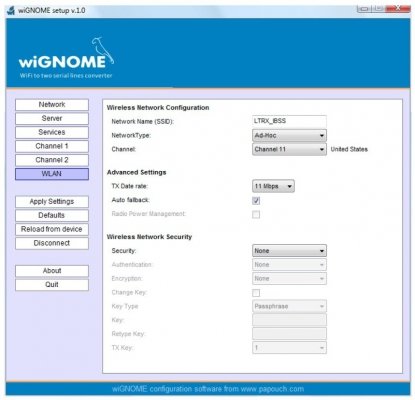Toggle the Radio Power Management checkbox

click(x=256, y=214)
